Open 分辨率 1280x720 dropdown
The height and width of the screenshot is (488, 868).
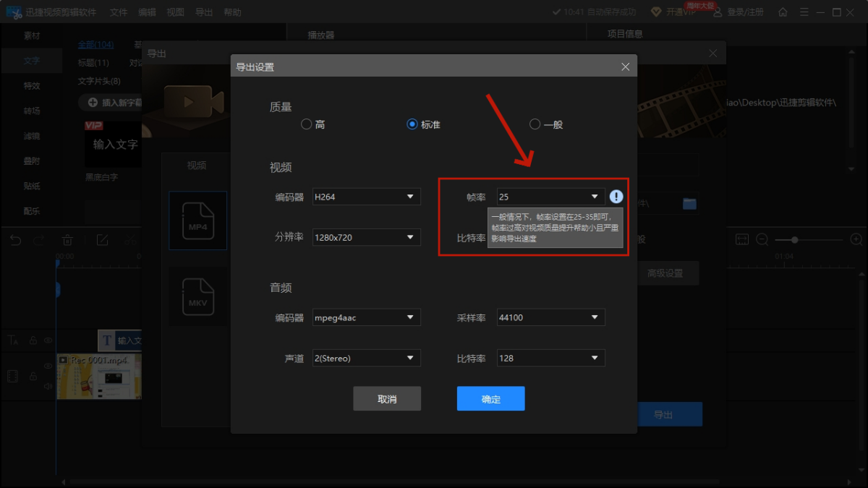pyautogui.click(x=366, y=237)
